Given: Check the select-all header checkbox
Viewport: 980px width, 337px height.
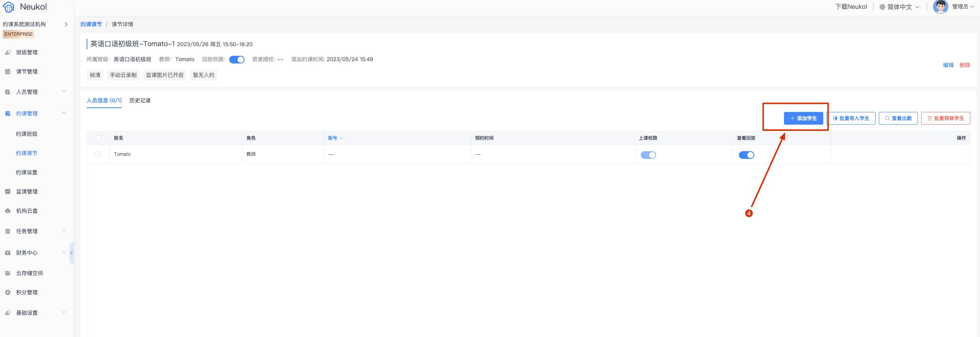Looking at the screenshot, I should point(99,138).
